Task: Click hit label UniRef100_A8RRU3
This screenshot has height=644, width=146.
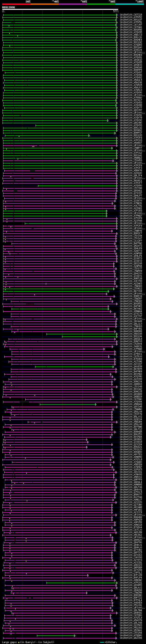Action: coord(131,384)
